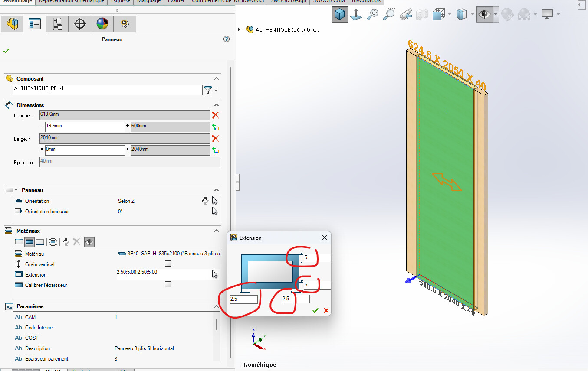Click the red X beside Longueur
The height and width of the screenshot is (371, 588).
pos(215,115)
